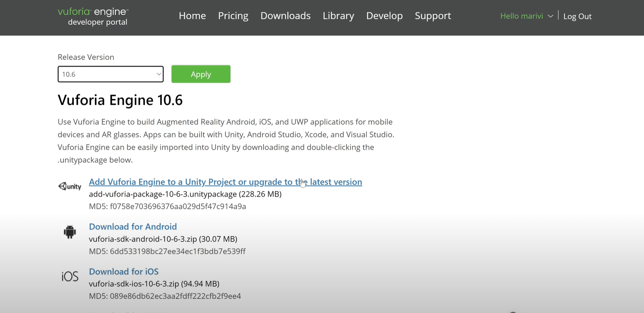Click the Vuforia Engine description paragraph
Image resolution: width=644 pixels, height=313 pixels.
click(x=226, y=141)
